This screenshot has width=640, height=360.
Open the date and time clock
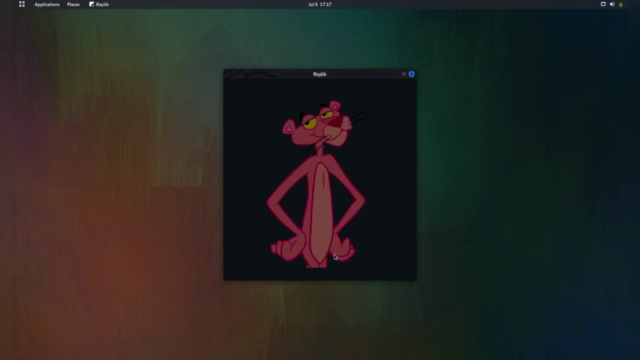click(x=320, y=4)
